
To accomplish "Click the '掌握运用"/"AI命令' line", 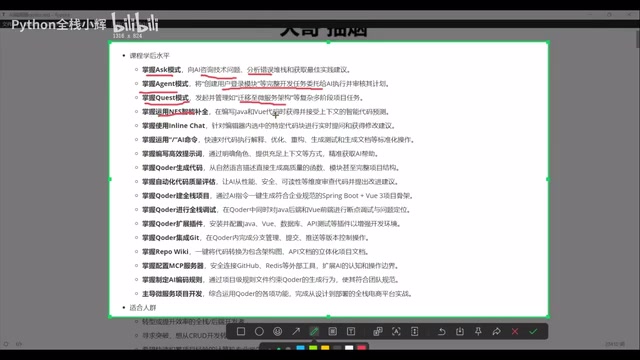I will coord(279,140).
